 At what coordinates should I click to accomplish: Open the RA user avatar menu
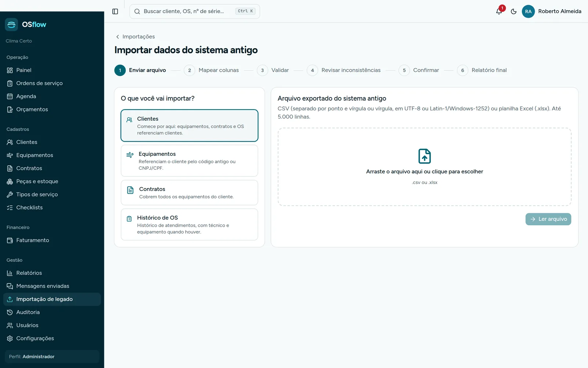pos(528,11)
